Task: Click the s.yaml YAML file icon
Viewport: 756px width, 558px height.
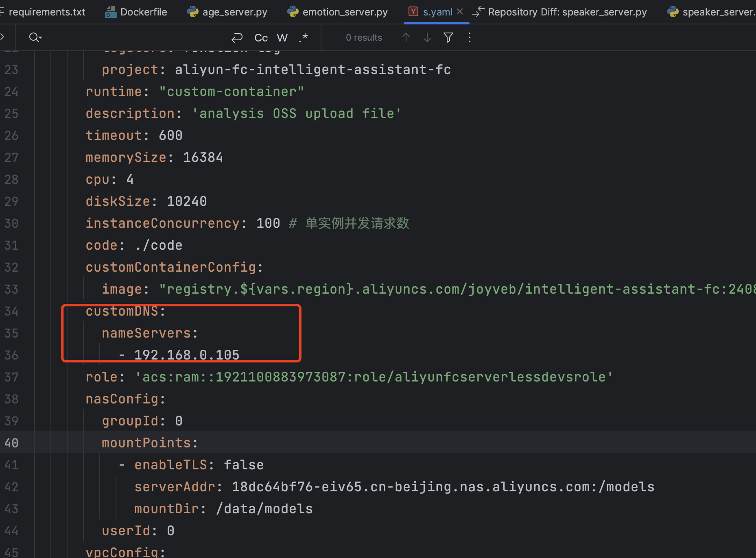Action: coord(413,12)
